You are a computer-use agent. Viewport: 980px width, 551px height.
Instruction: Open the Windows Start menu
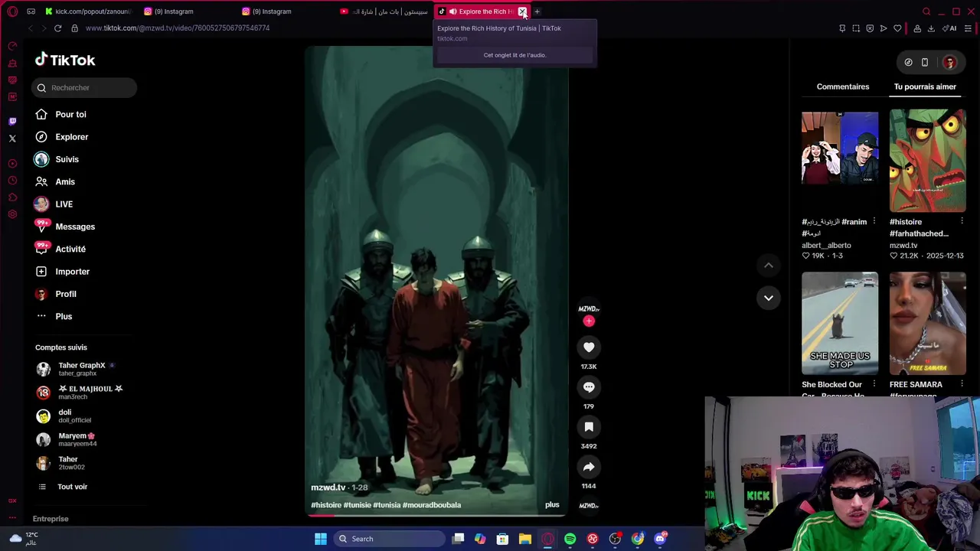pyautogui.click(x=321, y=539)
